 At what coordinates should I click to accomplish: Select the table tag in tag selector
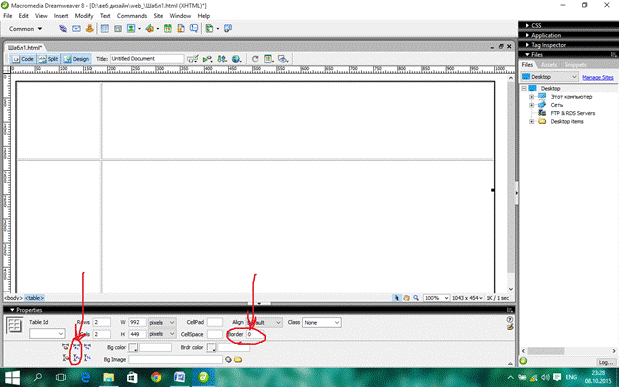[34, 298]
